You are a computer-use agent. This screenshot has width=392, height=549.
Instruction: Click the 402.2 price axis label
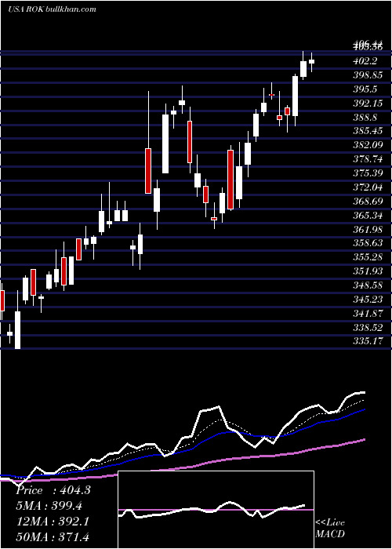pyautogui.click(x=365, y=61)
